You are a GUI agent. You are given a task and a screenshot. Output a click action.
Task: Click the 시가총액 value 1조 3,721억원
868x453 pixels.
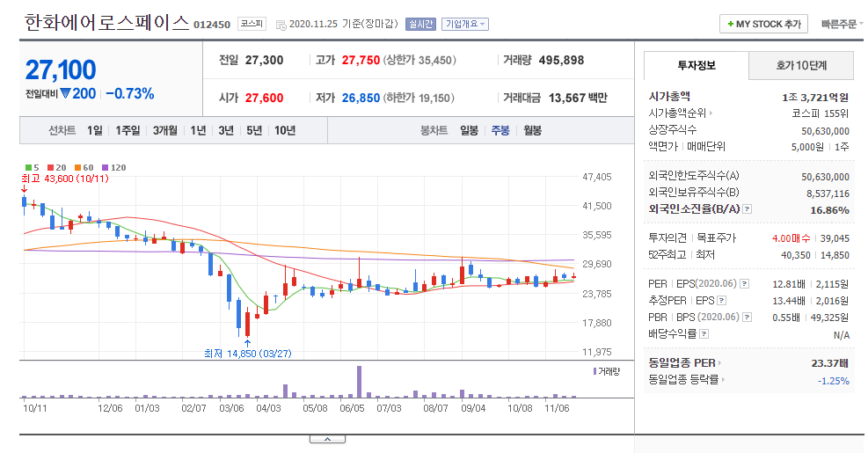pyautogui.click(x=815, y=98)
